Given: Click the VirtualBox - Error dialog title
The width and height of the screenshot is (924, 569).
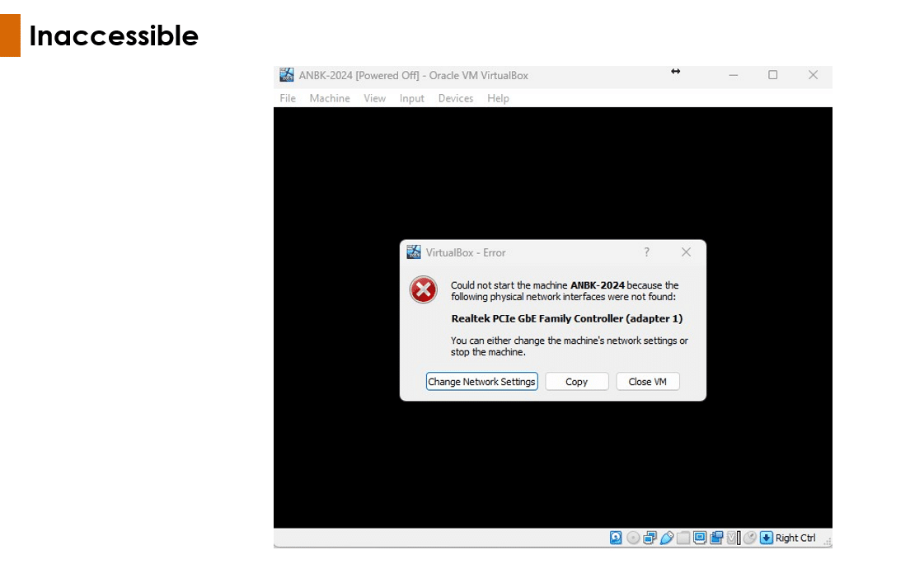Looking at the screenshot, I should pos(466,252).
